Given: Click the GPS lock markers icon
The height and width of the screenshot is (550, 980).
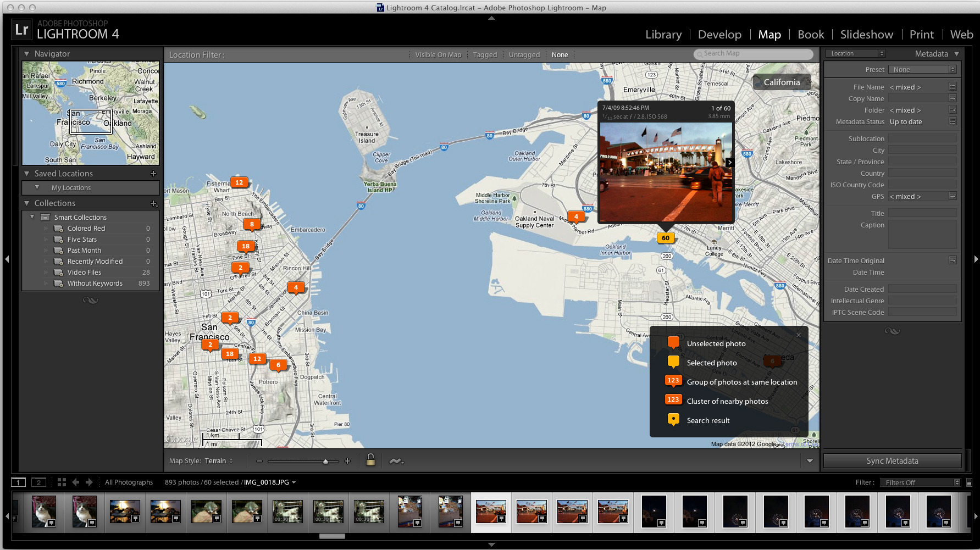Looking at the screenshot, I should click(x=370, y=460).
